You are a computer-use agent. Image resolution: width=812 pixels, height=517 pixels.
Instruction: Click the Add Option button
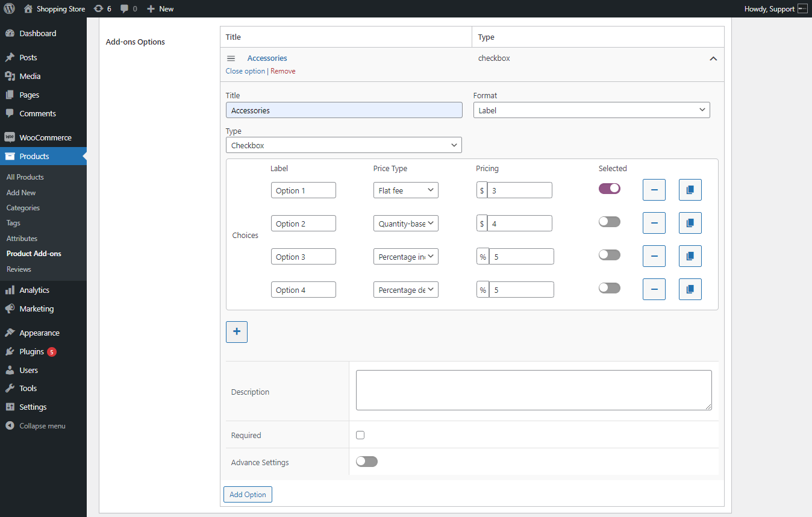(248, 495)
